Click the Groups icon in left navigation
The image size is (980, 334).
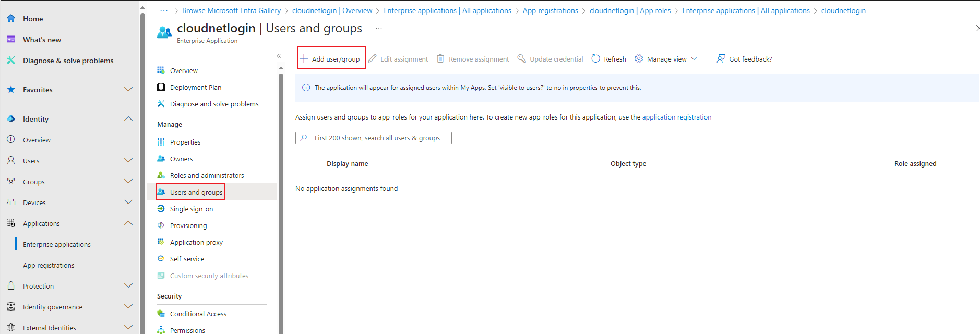tap(11, 182)
